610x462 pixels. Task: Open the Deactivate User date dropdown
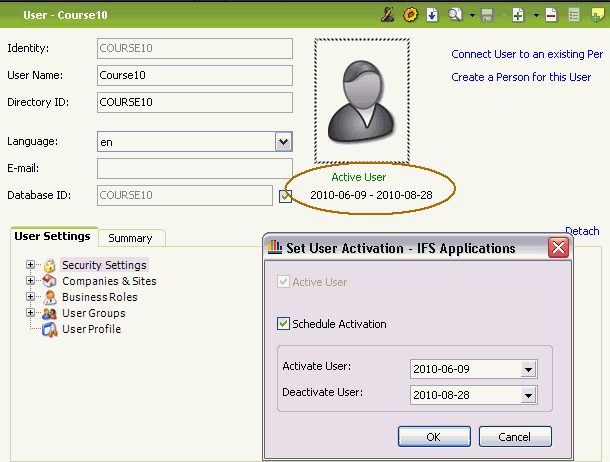coord(528,395)
